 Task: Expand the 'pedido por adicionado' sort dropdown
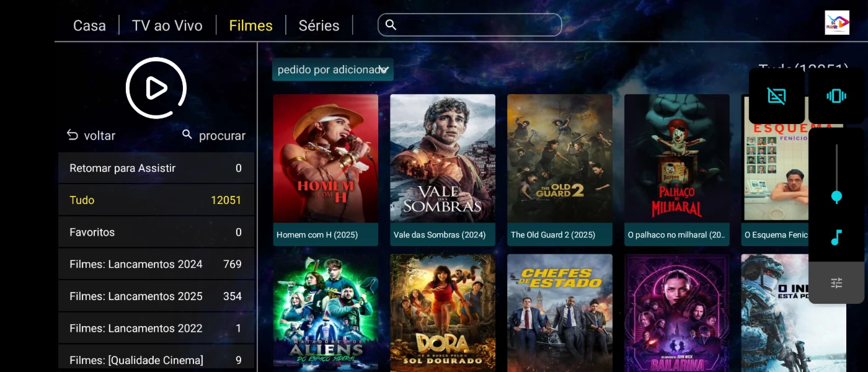(x=333, y=69)
